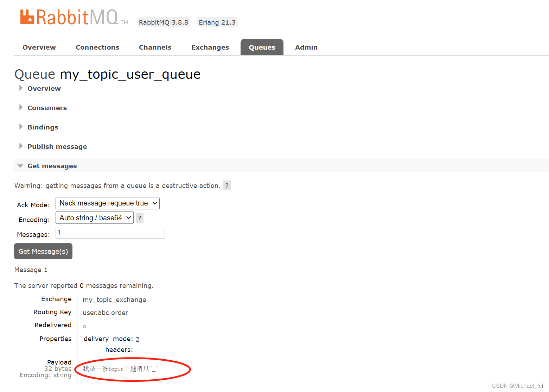Open the Encoding dropdown
The height and width of the screenshot is (392, 549).
[95, 218]
